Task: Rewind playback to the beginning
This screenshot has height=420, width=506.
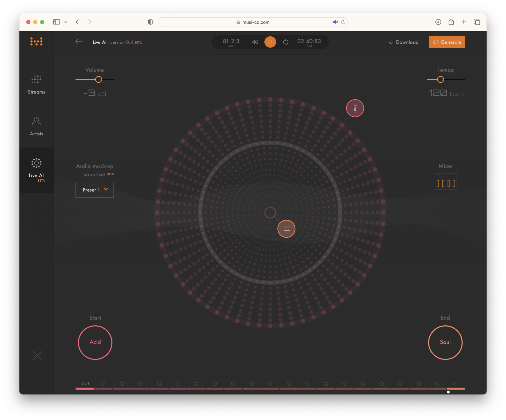Action: click(254, 42)
